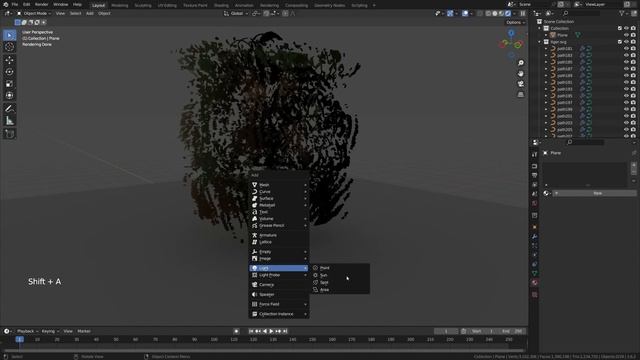Hide path191 with its eye icon
Viewport: 640px width, 360px height.
(x=627, y=82)
